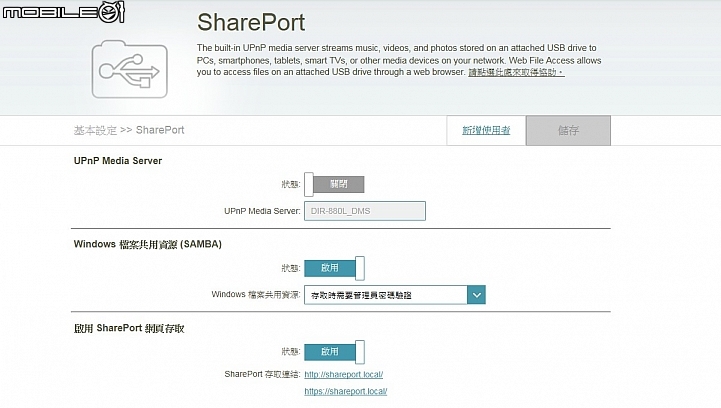Screen dimensions: 721x408
Task: Open the Windows file sharing authentication dropdown
Action: pos(395,295)
